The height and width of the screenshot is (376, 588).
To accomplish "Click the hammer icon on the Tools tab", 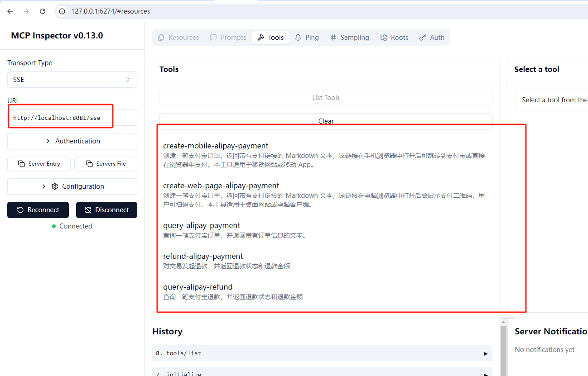I will [x=260, y=38].
